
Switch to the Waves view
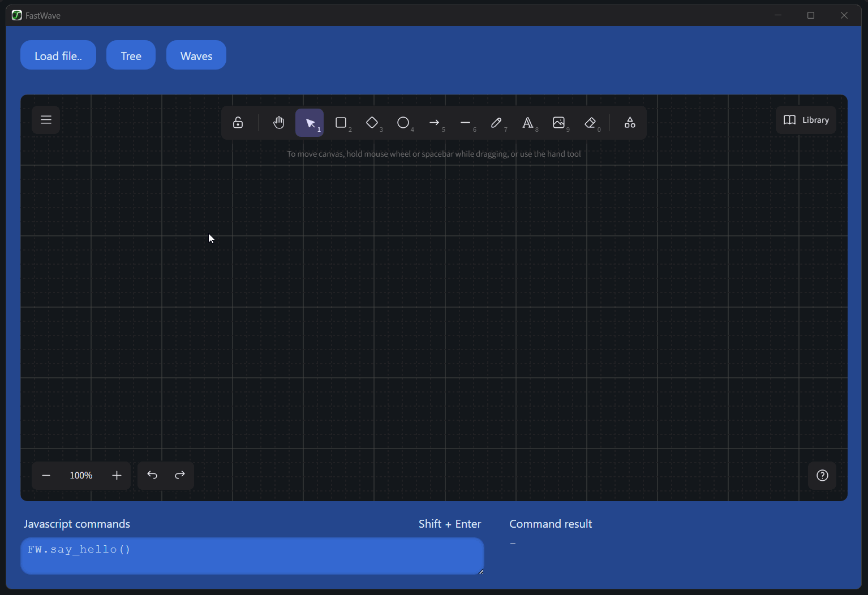click(x=196, y=55)
